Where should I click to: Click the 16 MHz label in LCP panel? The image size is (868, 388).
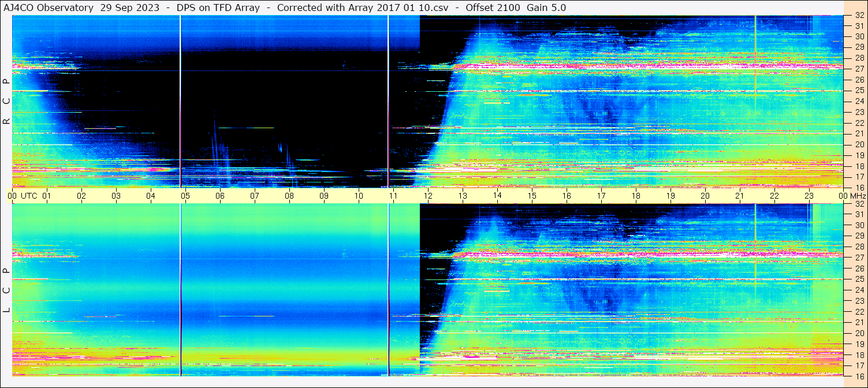[859, 376]
